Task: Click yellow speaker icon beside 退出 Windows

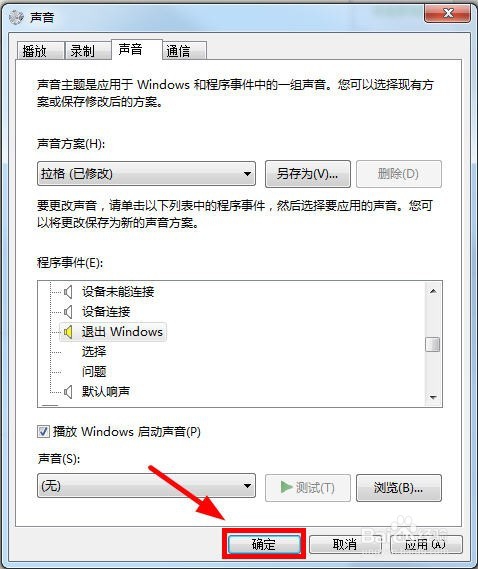Action: (x=68, y=331)
